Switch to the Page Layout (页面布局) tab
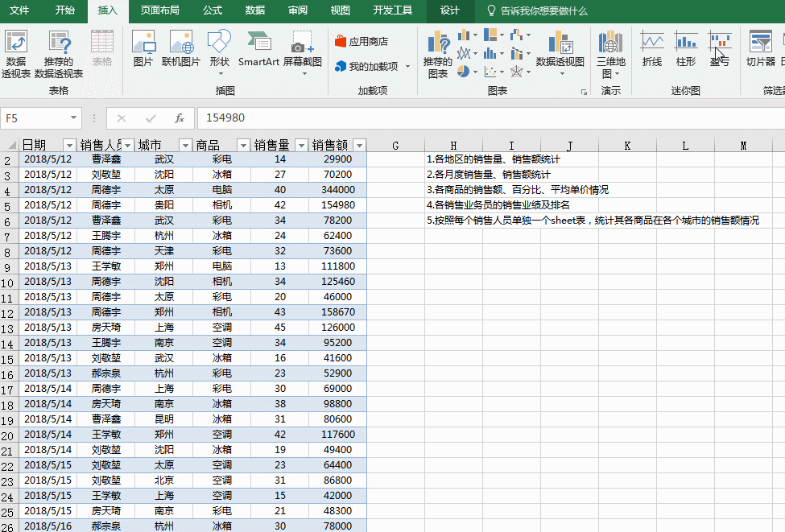 [x=159, y=10]
